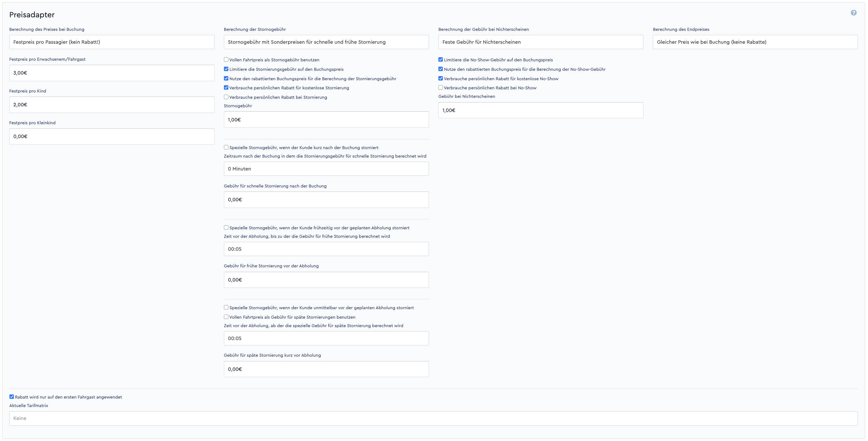Enable special fee for cancelling shortly after booking

tap(226, 147)
